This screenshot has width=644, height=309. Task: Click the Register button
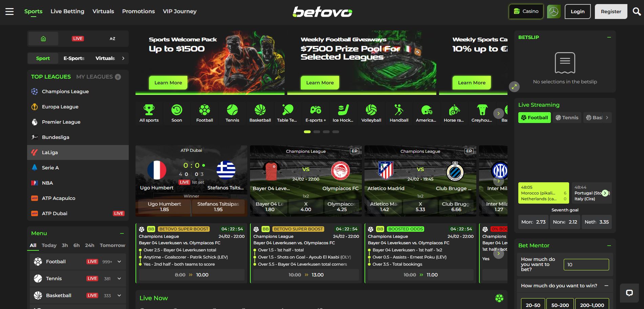pos(611,12)
